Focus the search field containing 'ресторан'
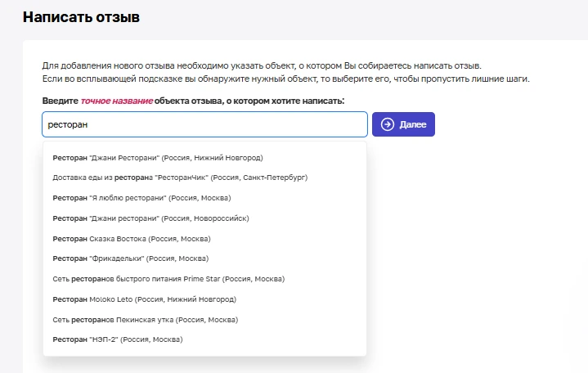 (x=204, y=124)
